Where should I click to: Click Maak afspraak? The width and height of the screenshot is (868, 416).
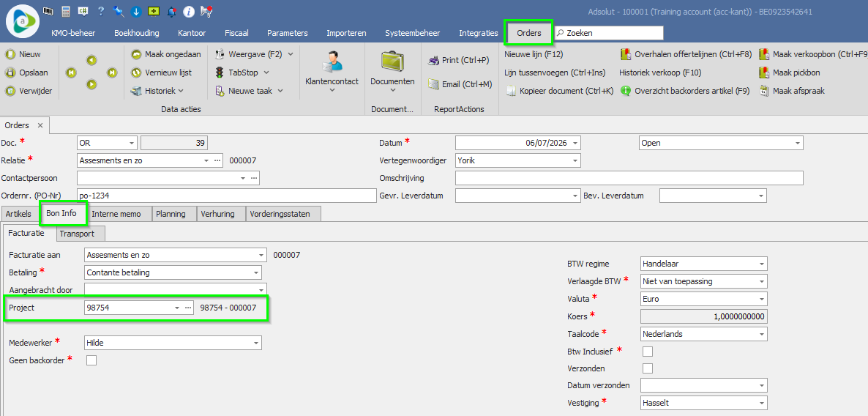[x=792, y=91]
